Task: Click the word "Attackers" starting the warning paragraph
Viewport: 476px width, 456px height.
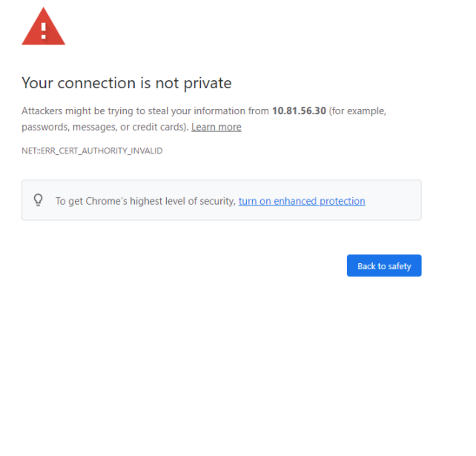Action: tap(42, 110)
